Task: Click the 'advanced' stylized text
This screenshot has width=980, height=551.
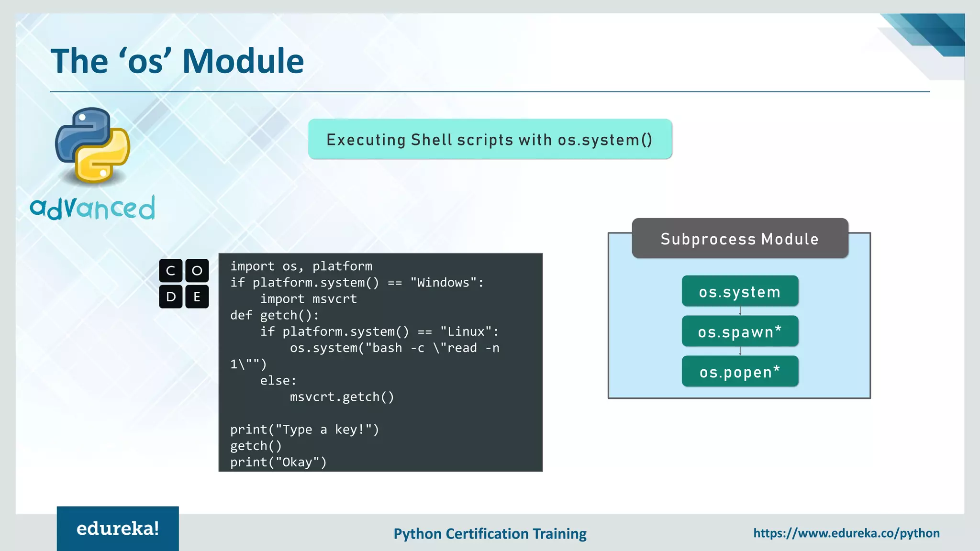Action: 92,208
